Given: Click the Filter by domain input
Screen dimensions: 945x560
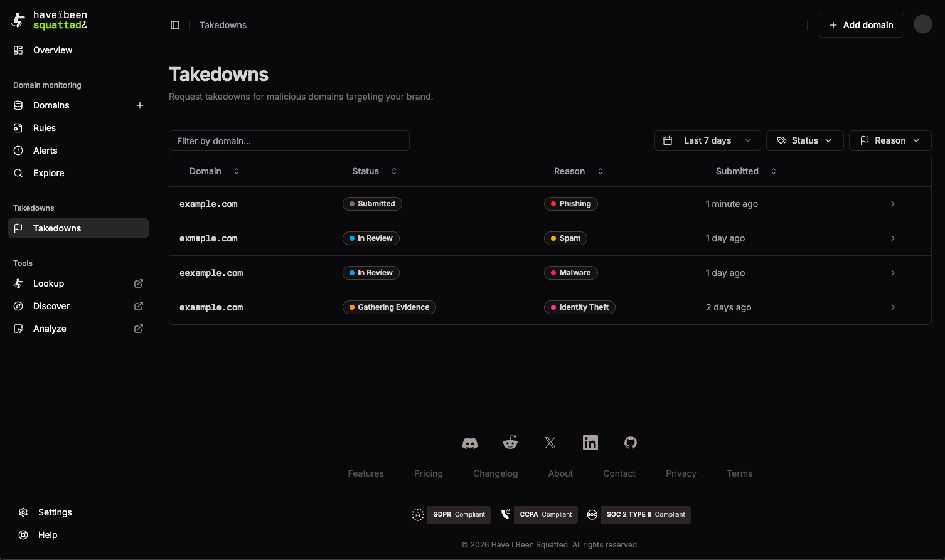Looking at the screenshot, I should coord(289,141).
